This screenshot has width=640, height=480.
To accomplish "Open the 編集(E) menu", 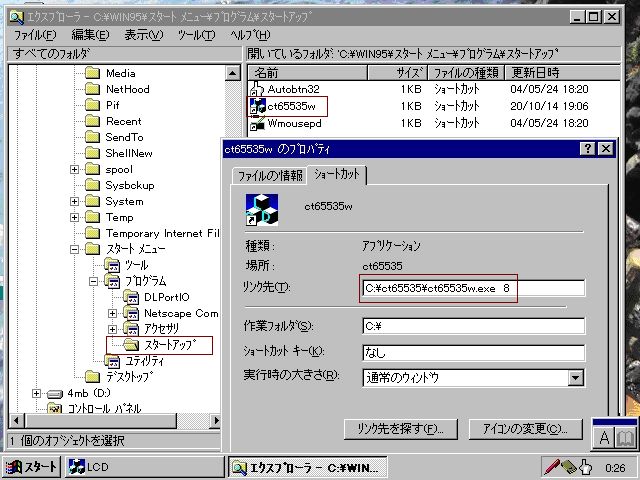I will pos(90,35).
